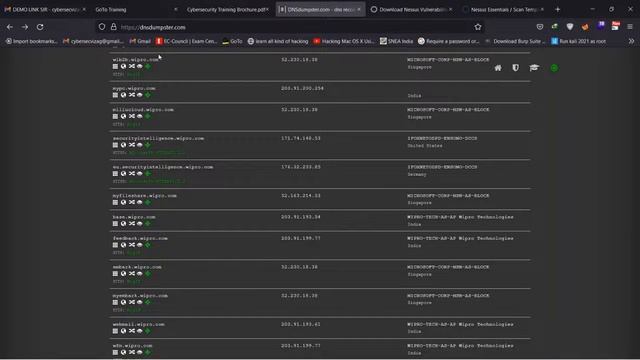Open the EC-Council Exam Center bookmark
This screenshot has width=640, height=360.
coord(187,41)
